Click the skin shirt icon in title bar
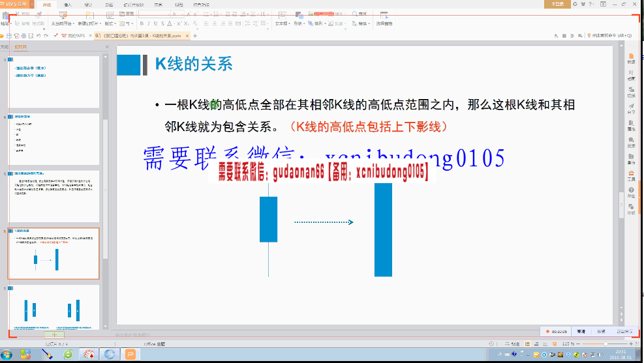 click(583, 4)
